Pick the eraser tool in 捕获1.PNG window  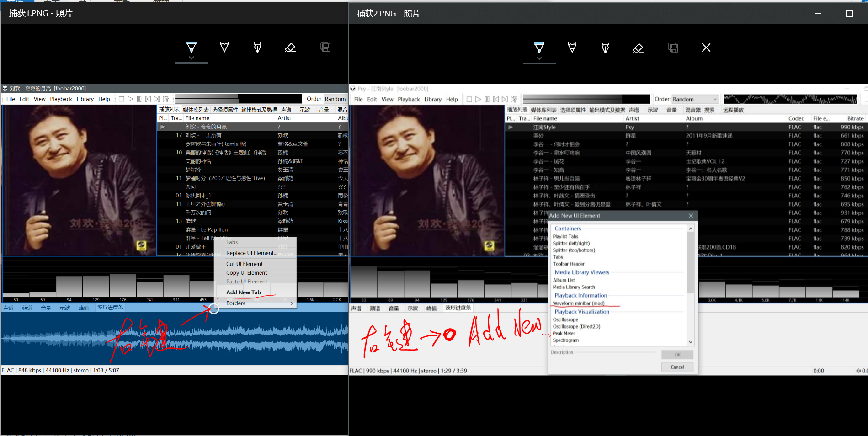click(x=290, y=48)
